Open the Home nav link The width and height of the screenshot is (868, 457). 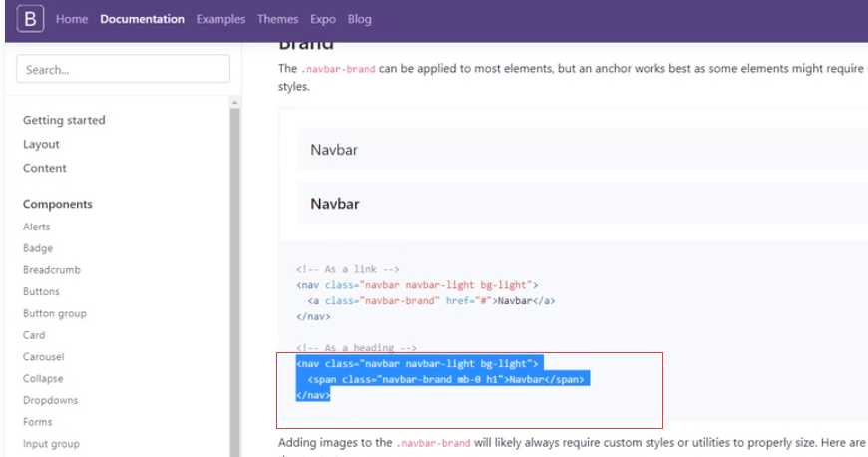click(72, 19)
